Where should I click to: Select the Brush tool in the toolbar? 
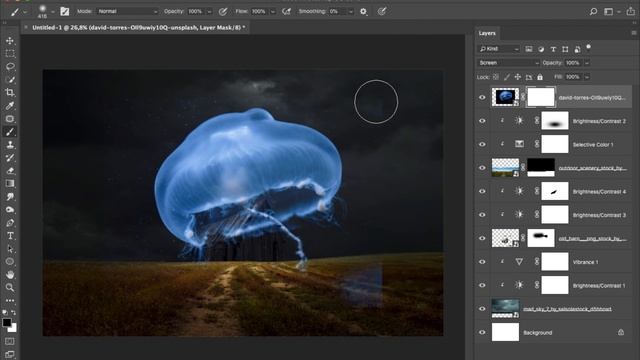click(x=10, y=132)
